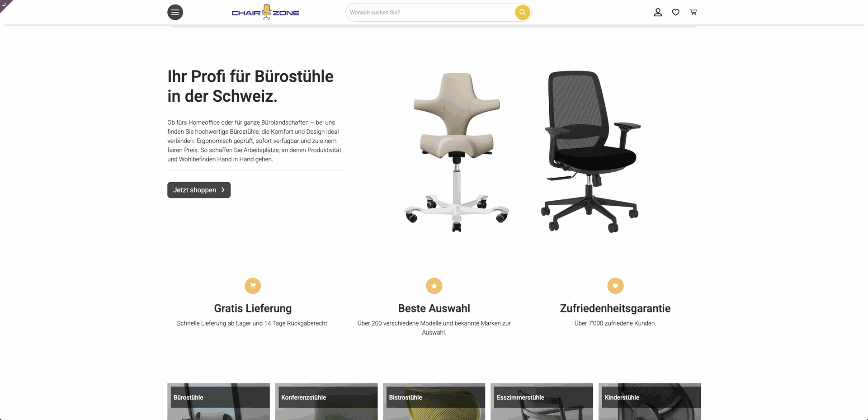Click the beige saddle chair image
This screenshot has height=420, width=868.
[457, 152]
